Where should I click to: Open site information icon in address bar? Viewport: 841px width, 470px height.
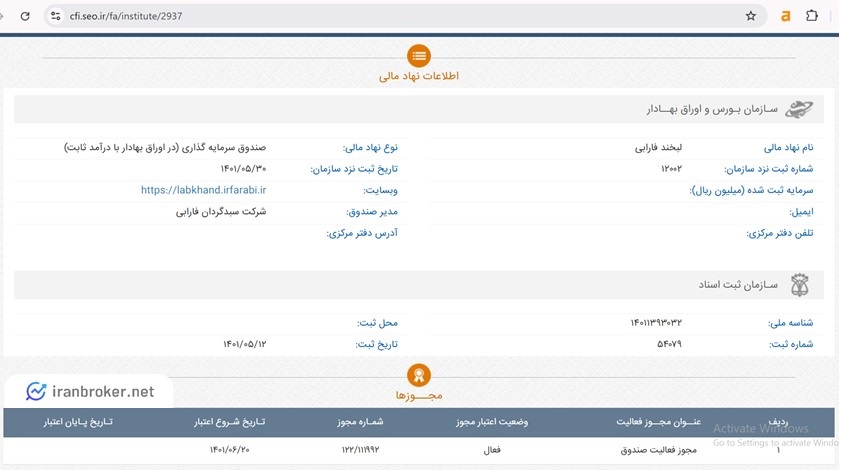[x=55, y=16]
